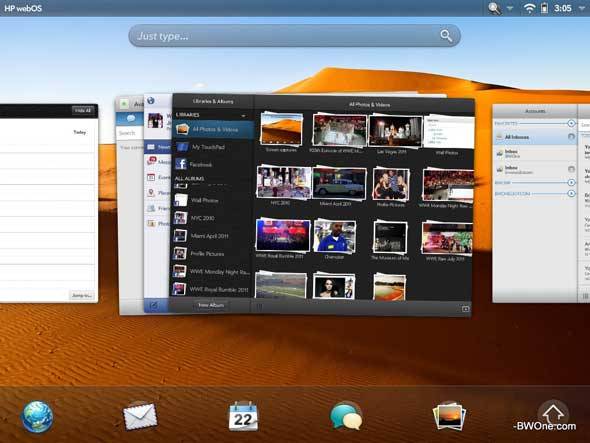Select All Photos & Videos library
This screenshot has height=443, width=590.
coord(213,129)
